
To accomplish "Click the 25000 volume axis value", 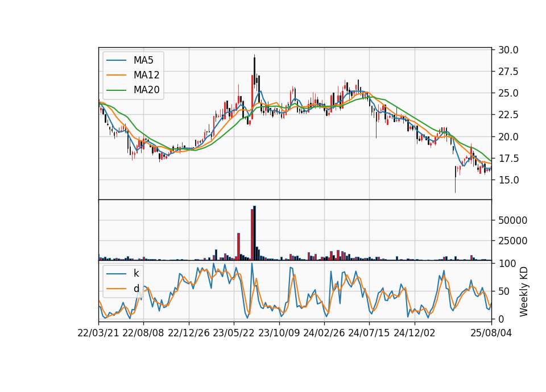I will 512,241.
